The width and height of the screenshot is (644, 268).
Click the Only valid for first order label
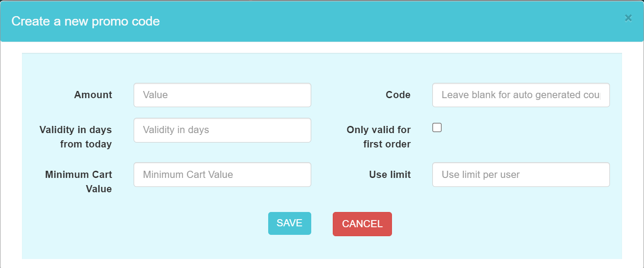click(x=379, y=137)
